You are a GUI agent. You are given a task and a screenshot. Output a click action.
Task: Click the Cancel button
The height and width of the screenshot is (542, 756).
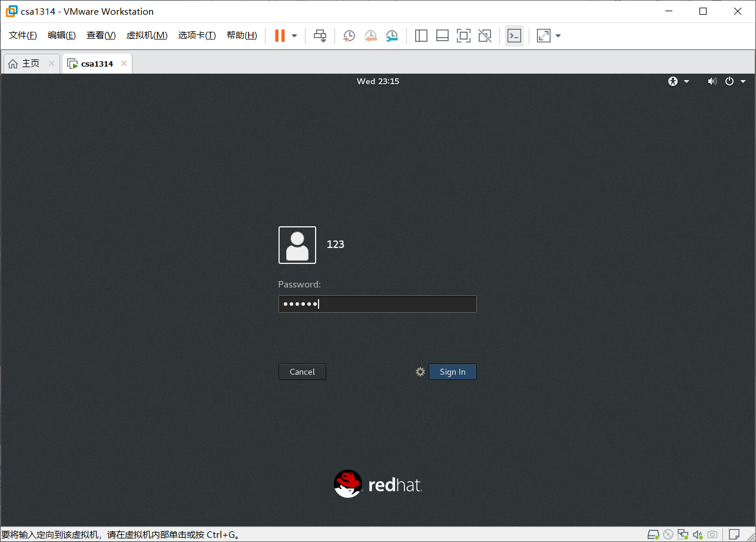[x=302, y=372]
